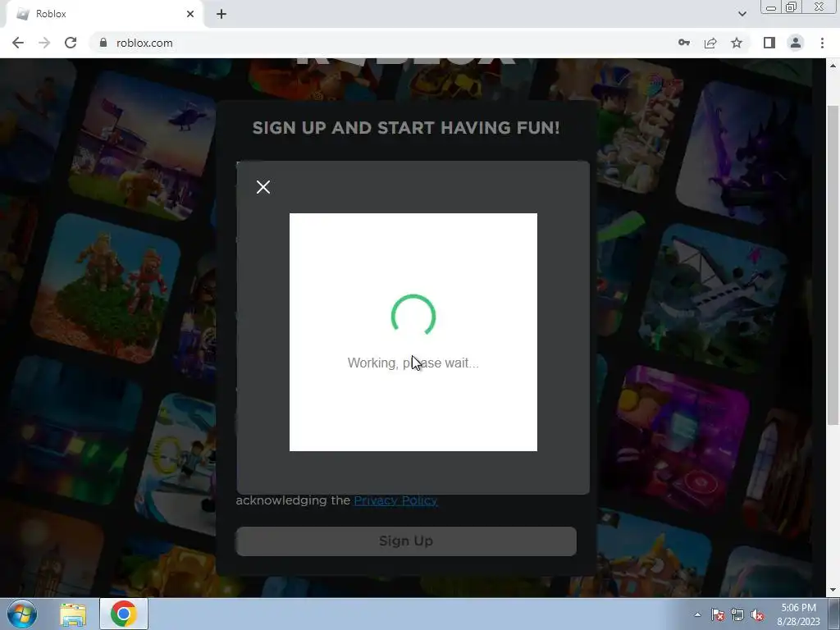Open the saved passwords key icon
This screenshot has width=840, height=630.
[684, 43]
